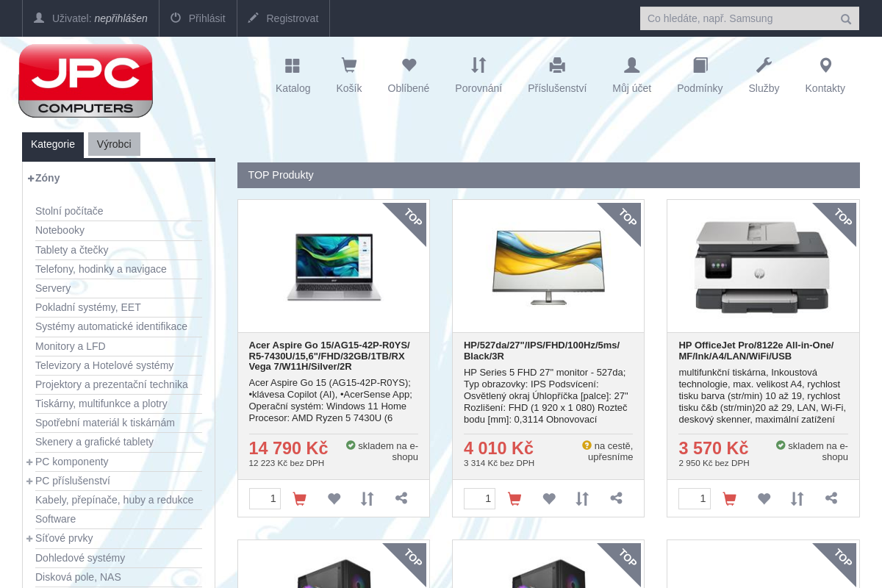
Task: Open the Katalog grid icon
Action: point(293,65)
